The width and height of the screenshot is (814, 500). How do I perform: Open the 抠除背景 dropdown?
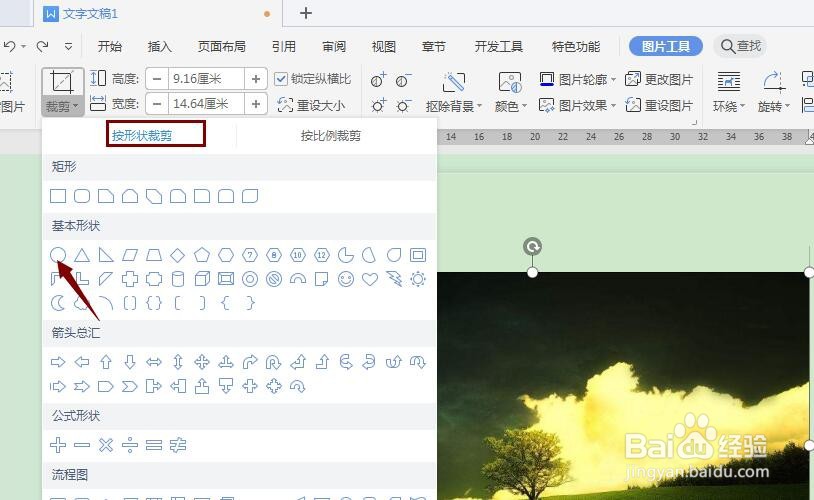[454, 106]
